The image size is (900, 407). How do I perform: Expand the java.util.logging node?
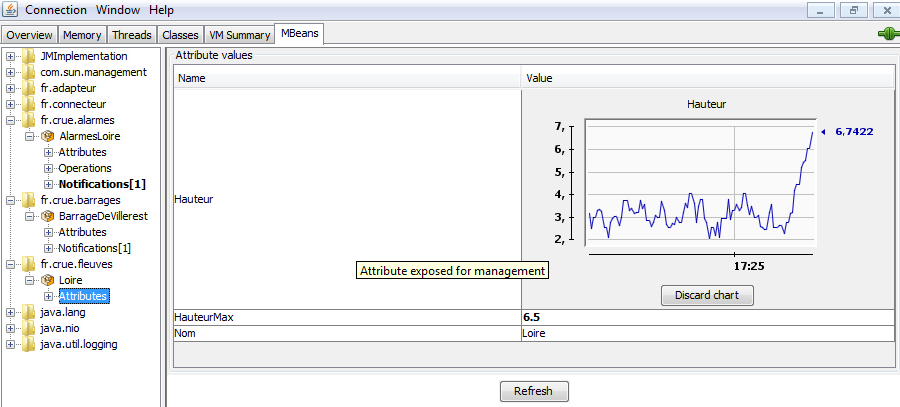pos(11,344)
